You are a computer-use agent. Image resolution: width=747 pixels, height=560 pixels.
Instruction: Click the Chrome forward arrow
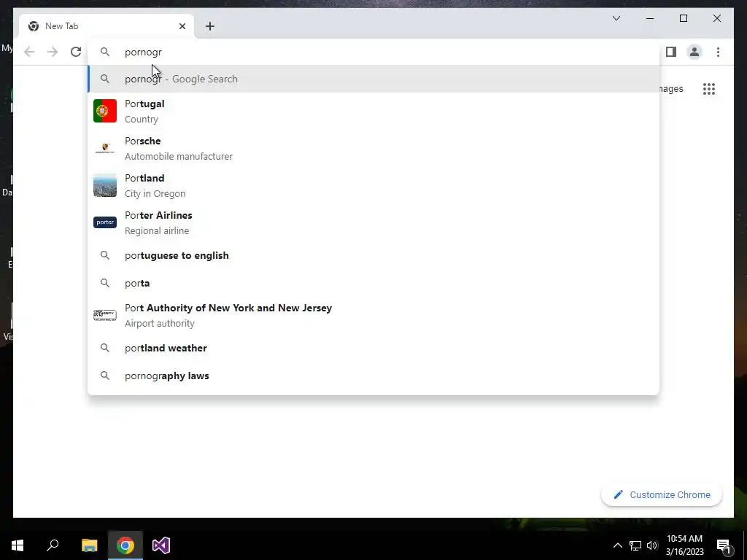tap(53, 52)
